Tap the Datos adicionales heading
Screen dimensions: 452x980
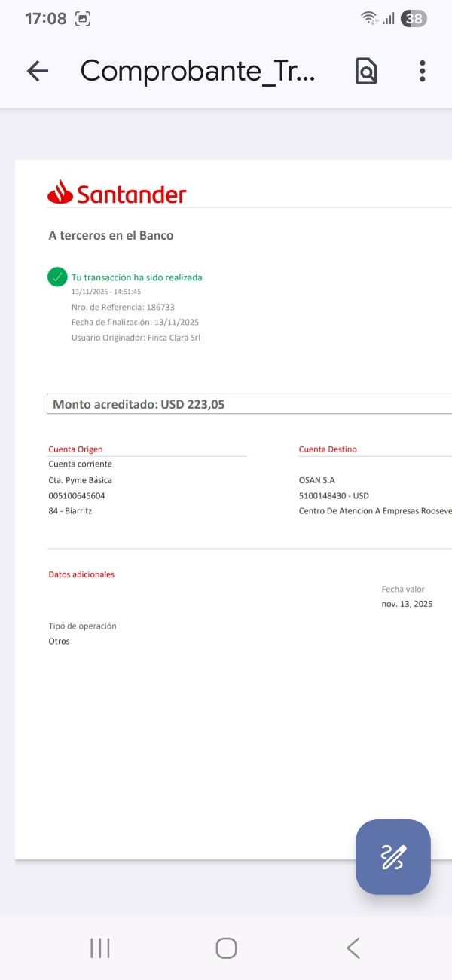(81, 574)
